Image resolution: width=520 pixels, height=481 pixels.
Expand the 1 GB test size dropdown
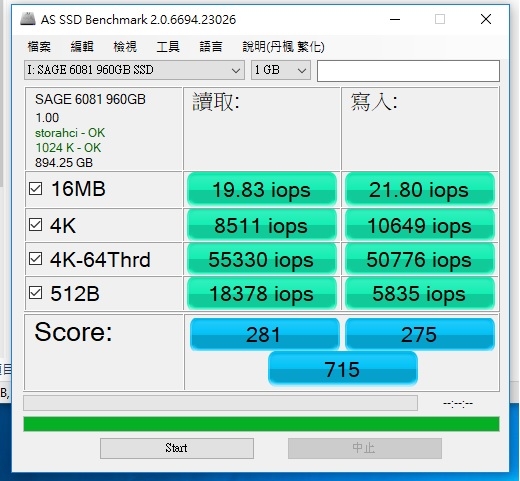(x=281, y=70)
